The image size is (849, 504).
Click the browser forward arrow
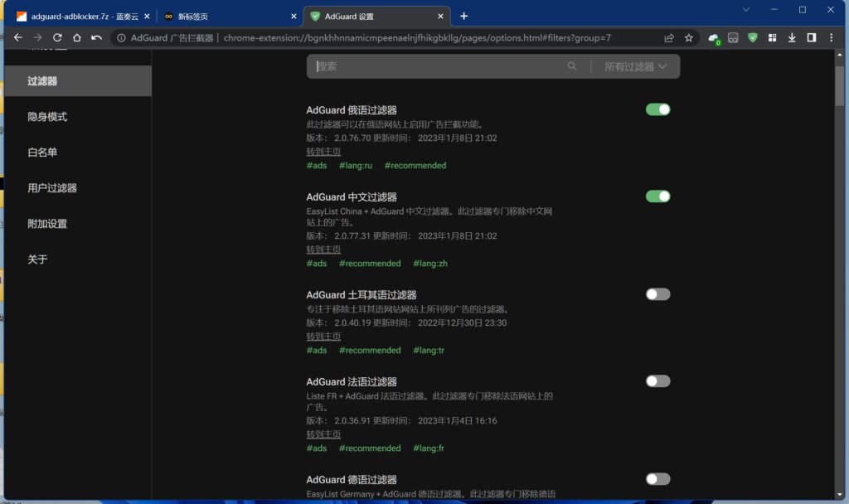pos(37,38)
